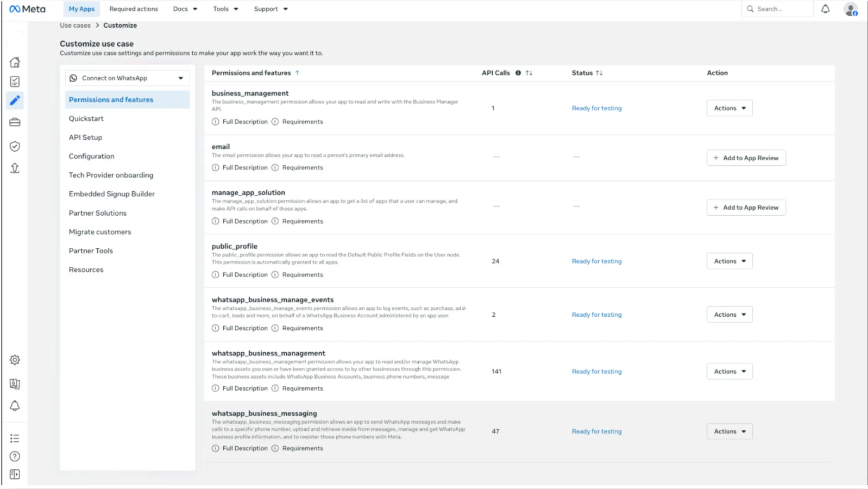The width and height of the screenshot is (868, 489).
Task: Expand the Support menu
Action: (x=271, y=9)
